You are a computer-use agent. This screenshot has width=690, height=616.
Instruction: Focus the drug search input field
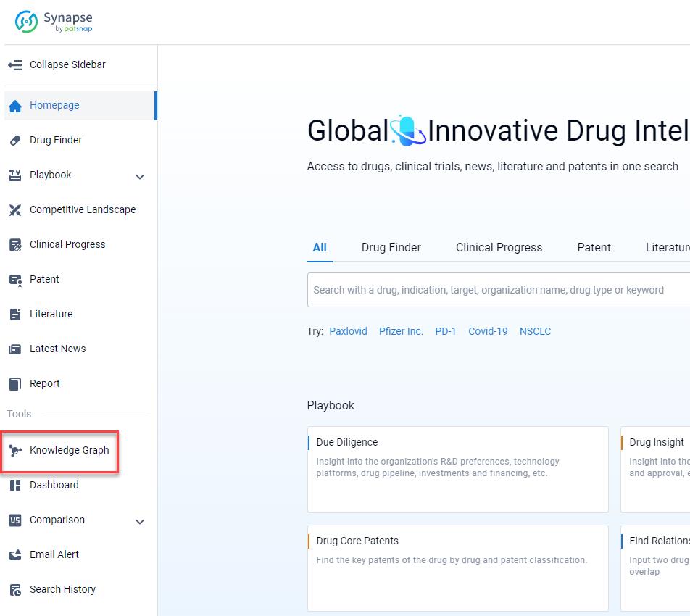(493, 290)
